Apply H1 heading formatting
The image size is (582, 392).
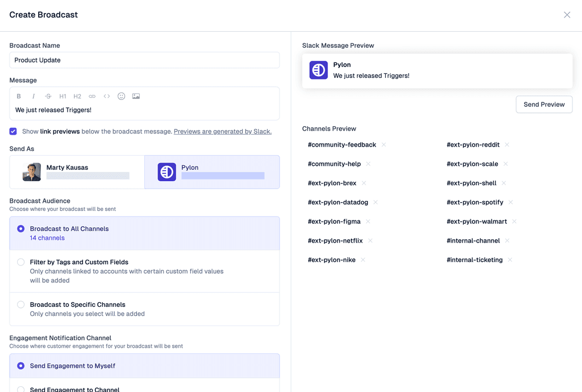(x=63, y=96)
